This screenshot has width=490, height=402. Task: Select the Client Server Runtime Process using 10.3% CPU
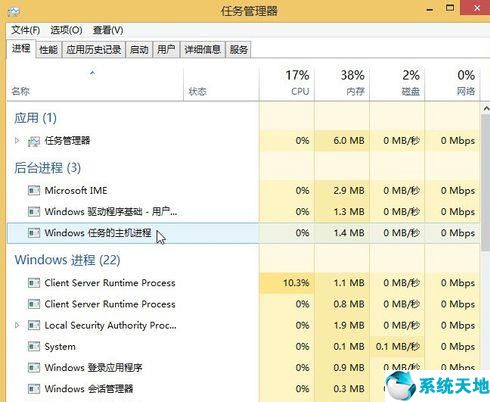[243, 283]
